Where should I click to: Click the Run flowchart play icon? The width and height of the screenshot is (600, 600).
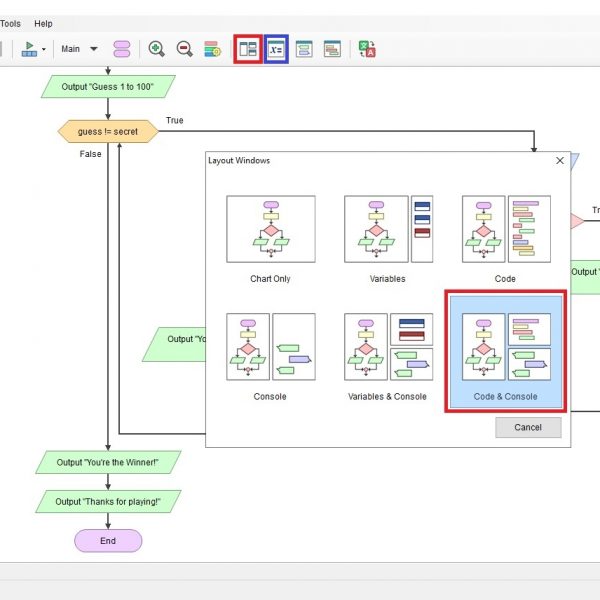click(x=29, y=48)
